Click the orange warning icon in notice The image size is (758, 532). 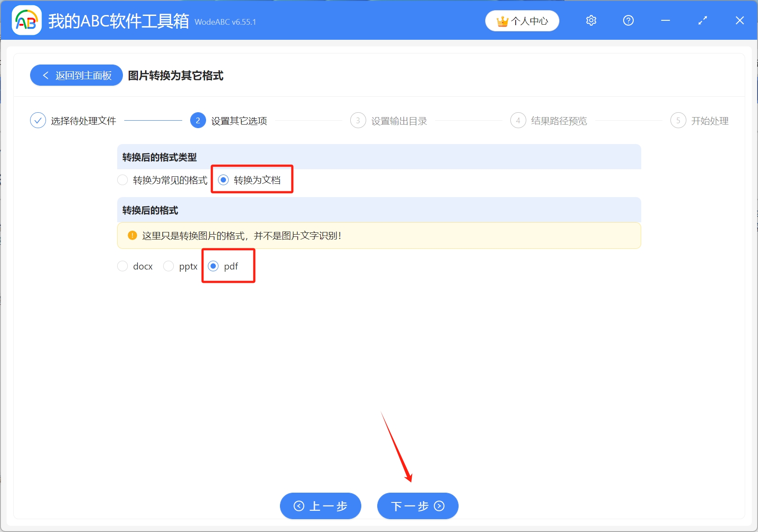(x=132, y=236)
